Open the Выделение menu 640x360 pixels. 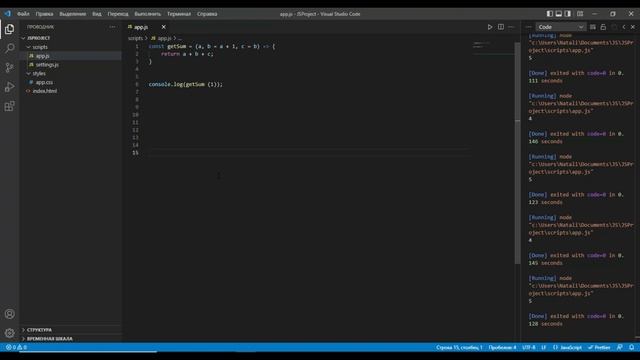coord(73,14)
